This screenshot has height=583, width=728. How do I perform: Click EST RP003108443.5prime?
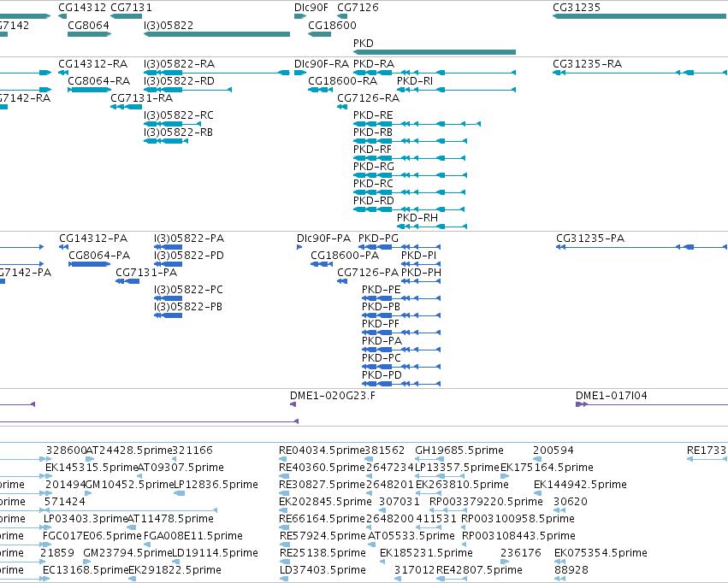518,536
